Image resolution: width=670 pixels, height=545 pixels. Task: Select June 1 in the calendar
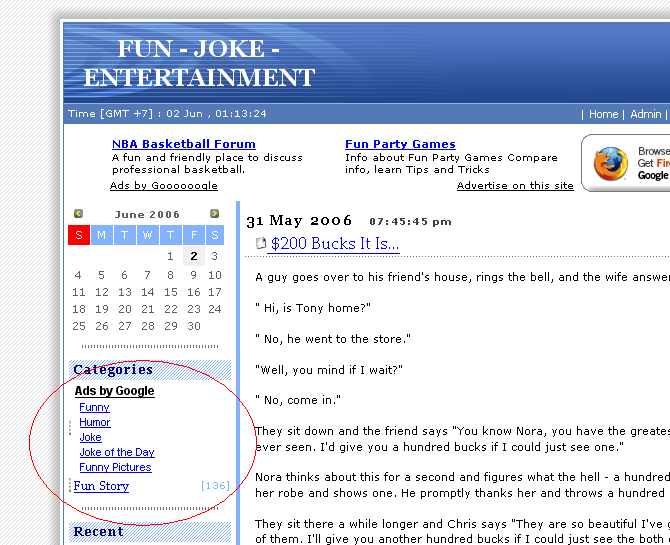click(x=170, y=256)
